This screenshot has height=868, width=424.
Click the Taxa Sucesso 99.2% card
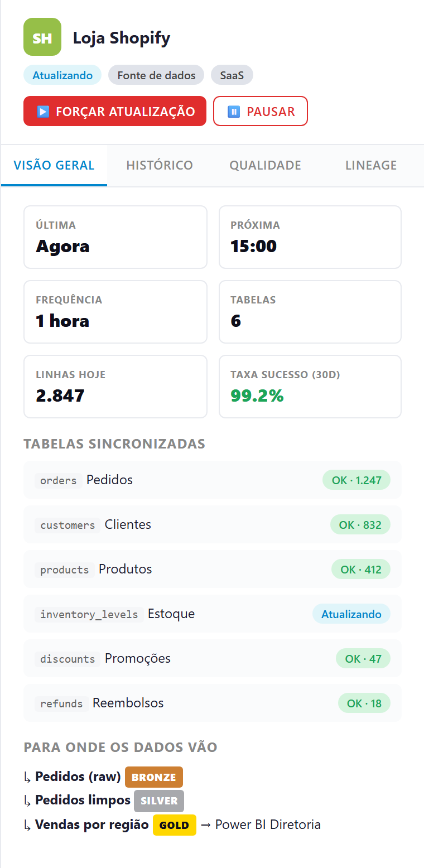pos(310,387)
